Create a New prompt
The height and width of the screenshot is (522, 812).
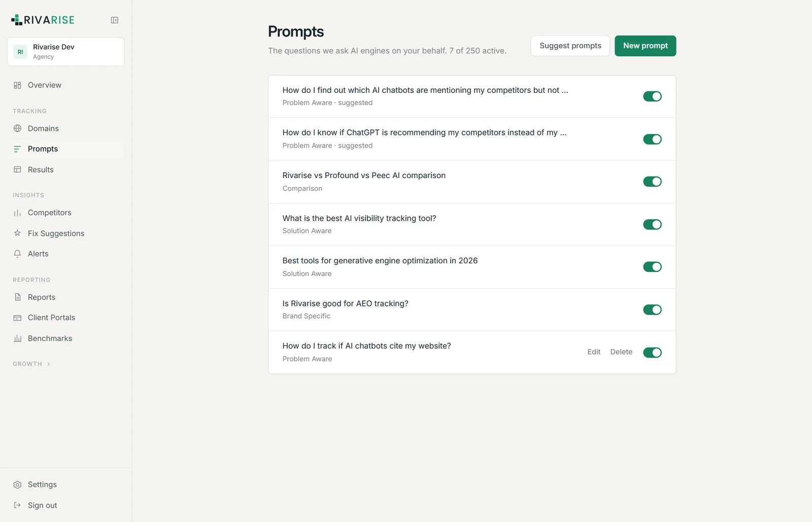[x=646, y=46]
